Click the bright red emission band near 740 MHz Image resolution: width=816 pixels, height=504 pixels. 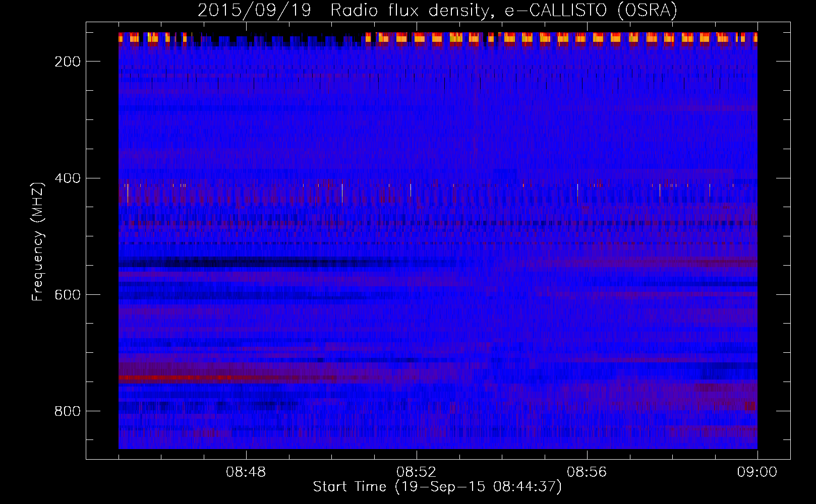click(x=227, y=377)
